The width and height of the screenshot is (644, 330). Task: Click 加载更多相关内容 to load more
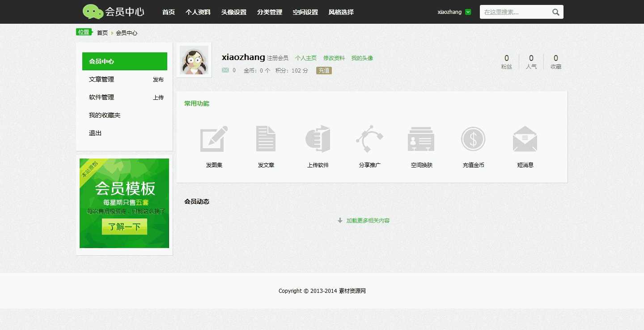[368, 220]
